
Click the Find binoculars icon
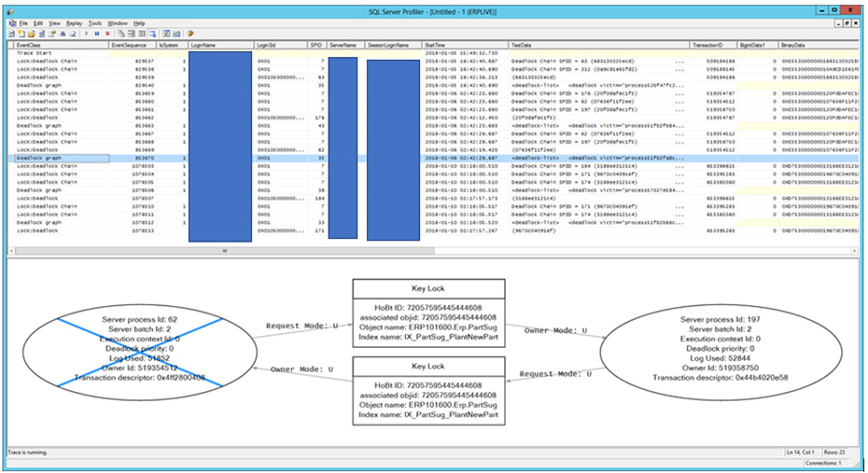[x=63, y=34]
